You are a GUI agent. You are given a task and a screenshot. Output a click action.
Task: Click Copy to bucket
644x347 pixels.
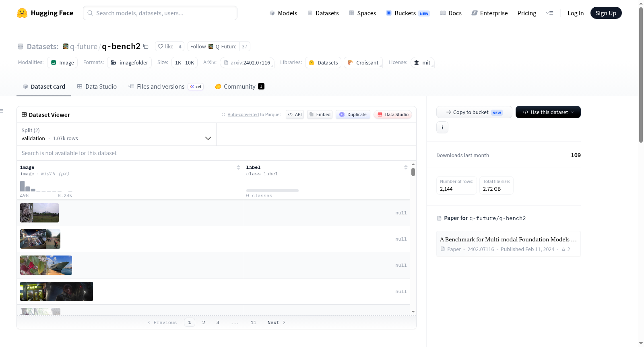click(x=474, y=112)
